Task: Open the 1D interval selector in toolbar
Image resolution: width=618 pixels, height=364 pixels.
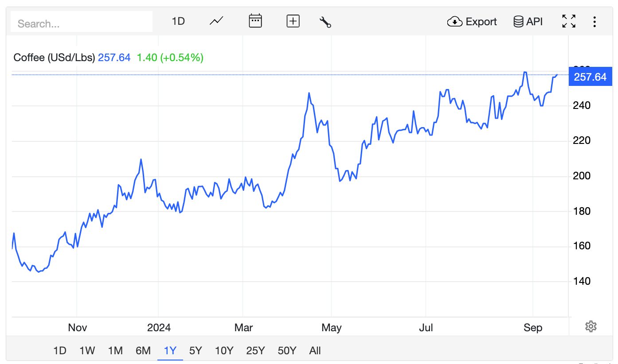Action: pyautogui.click(x=178, y=21)
